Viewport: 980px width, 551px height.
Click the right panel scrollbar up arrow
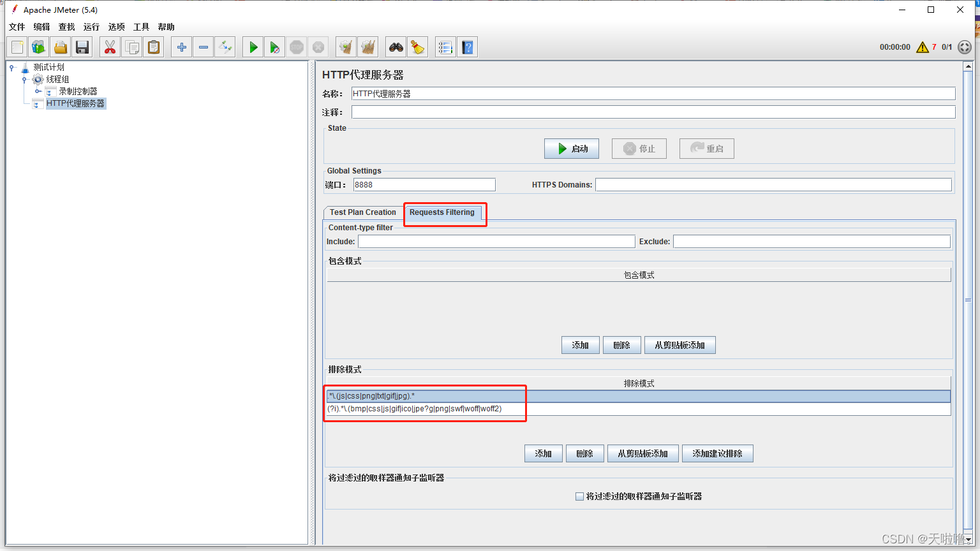(968, 66)
